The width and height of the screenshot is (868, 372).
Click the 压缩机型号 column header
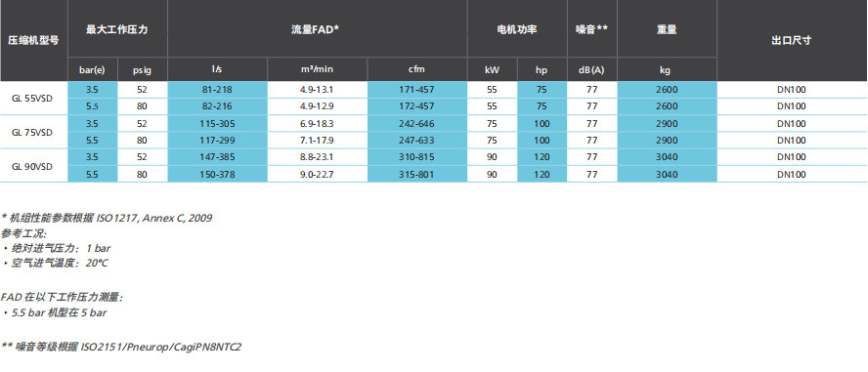pyautogui.click(x=34, y=40)
